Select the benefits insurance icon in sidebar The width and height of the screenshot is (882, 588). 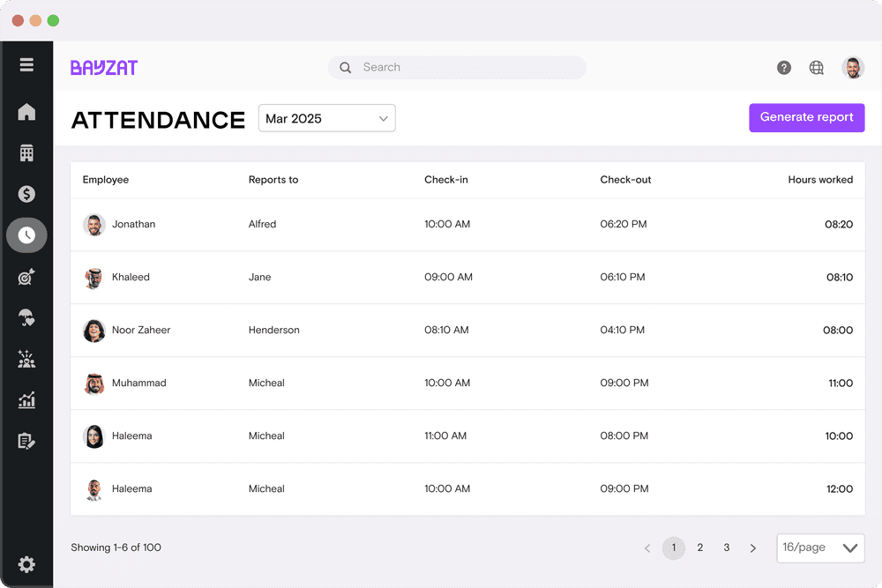click(x=26, y=317)
